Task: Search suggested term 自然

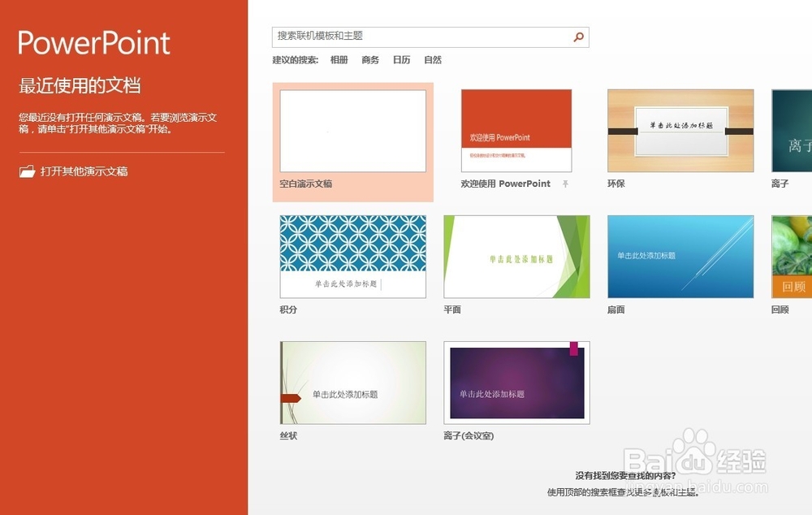Action: tap(433, 60)
